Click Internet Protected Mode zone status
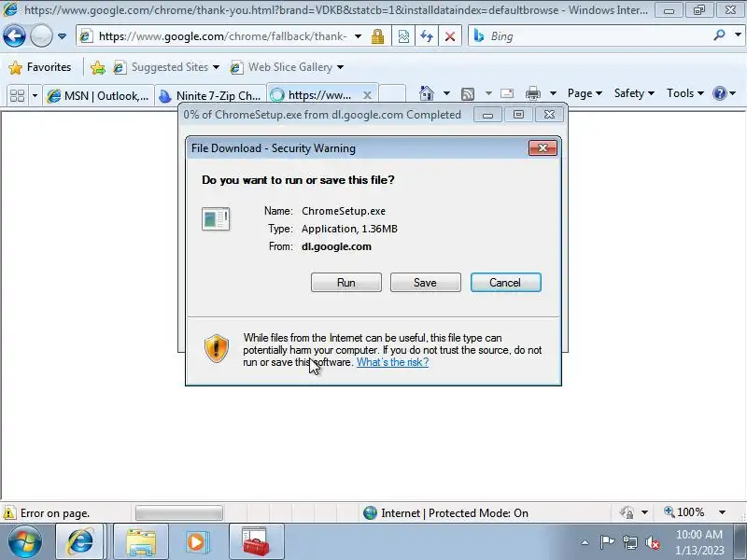The width and height of the screenshot is (747, 560). [445, 513]
